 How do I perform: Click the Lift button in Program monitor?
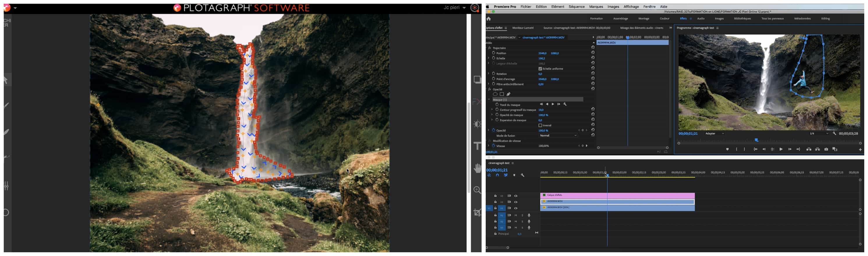point(809,149)
